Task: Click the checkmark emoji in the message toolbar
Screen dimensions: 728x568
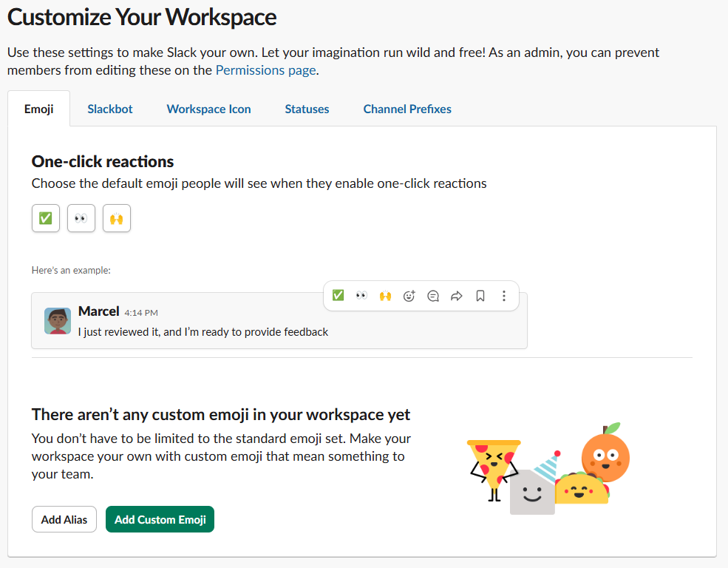Action: coord(338,296)
